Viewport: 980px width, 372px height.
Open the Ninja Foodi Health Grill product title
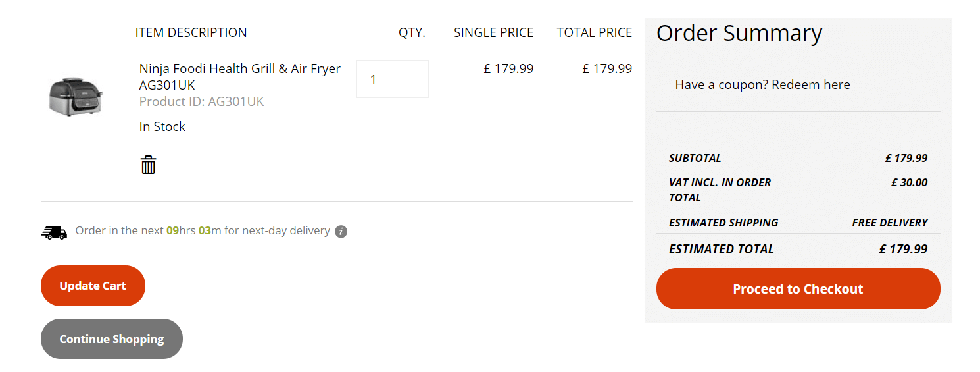coord(239,76)
